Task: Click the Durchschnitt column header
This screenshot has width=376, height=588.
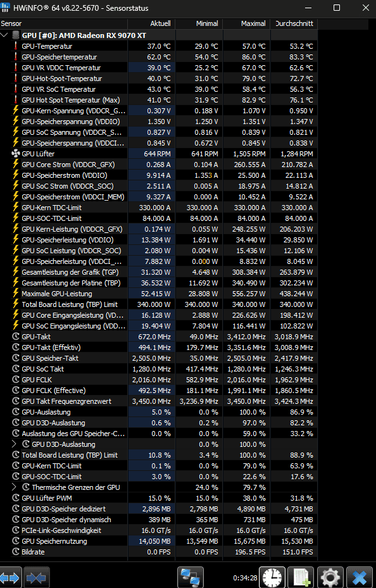Action: point(294,23)
